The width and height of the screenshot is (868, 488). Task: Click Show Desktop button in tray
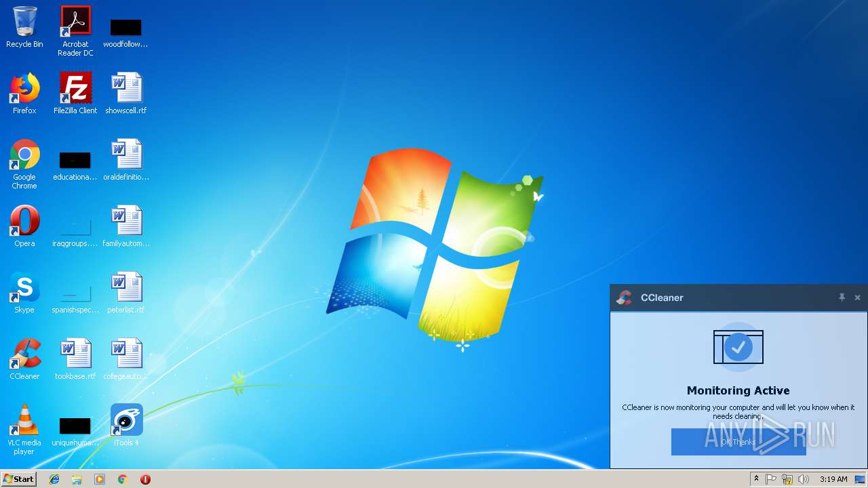coord(860,479)
